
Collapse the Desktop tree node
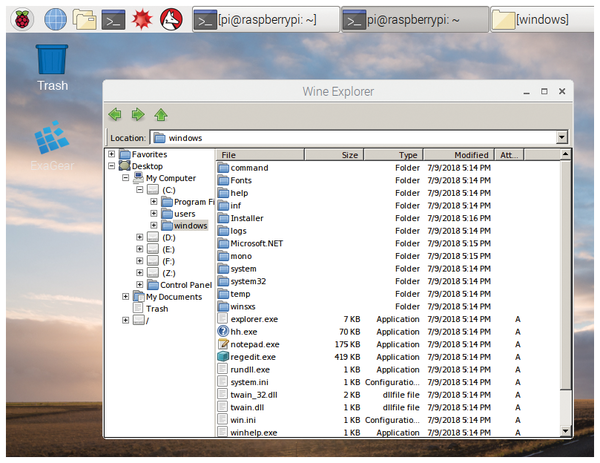tap(111, 166)
